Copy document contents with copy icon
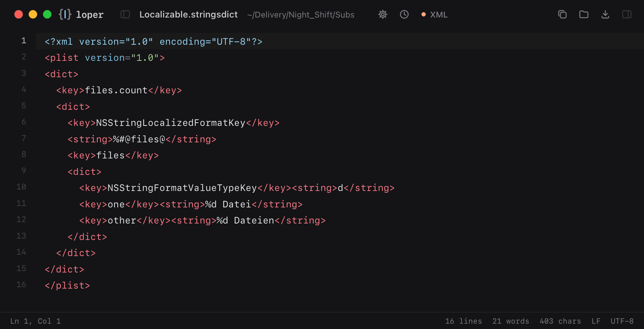 point(562,14)
